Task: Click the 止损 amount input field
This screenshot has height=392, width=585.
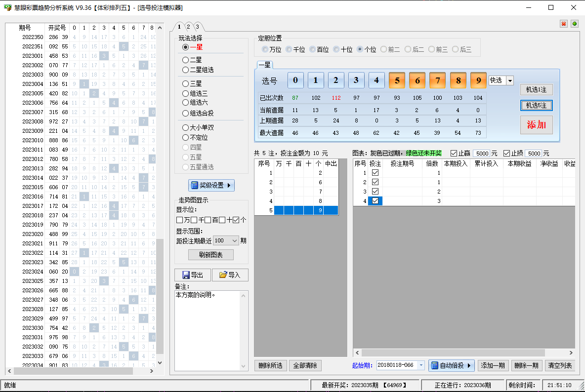Action: (534, 154)
